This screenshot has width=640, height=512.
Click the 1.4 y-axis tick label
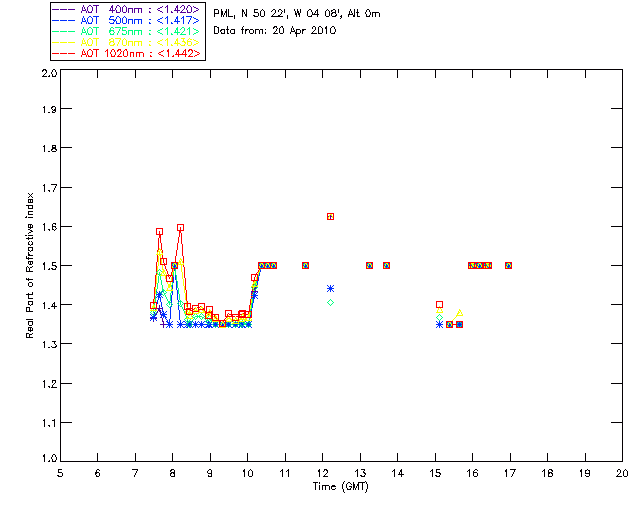tap(49, 305)
